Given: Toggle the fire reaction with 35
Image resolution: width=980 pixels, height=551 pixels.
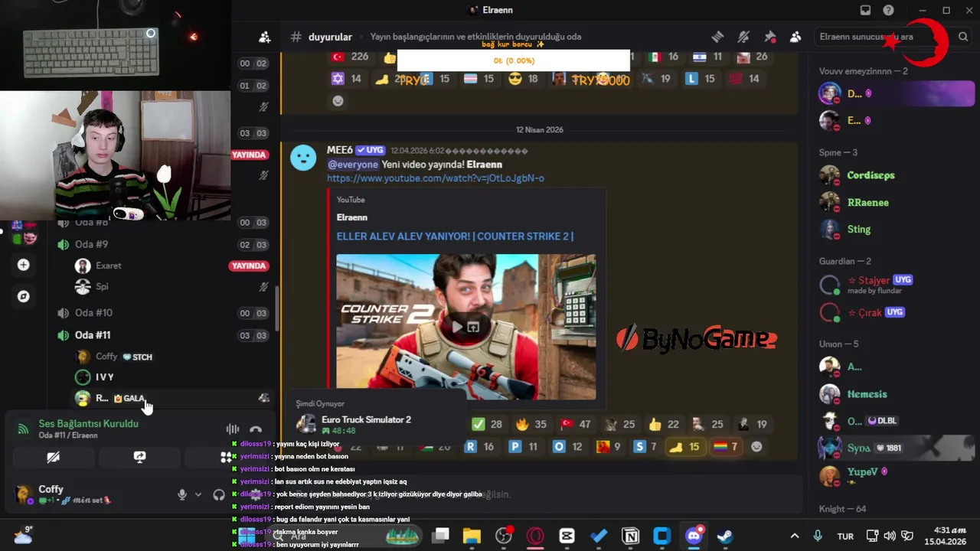Looking at the screenshot, I should [x=531, y=424].
